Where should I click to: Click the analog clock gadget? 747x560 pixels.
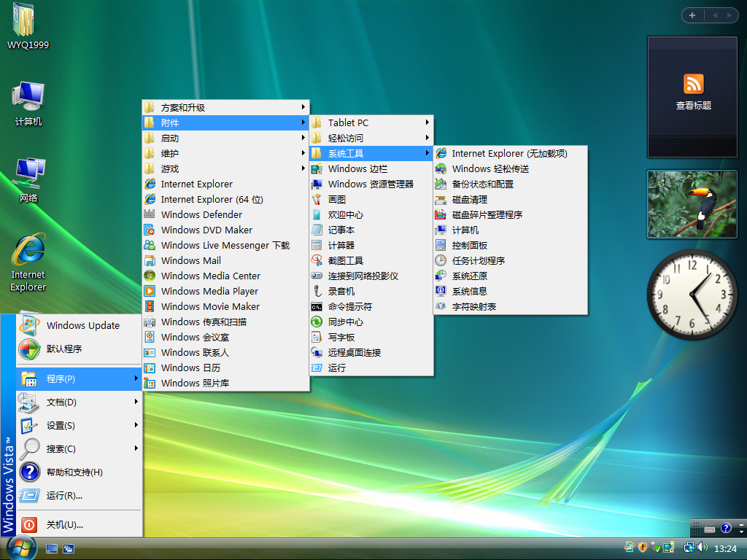click(x=692, y=293)
